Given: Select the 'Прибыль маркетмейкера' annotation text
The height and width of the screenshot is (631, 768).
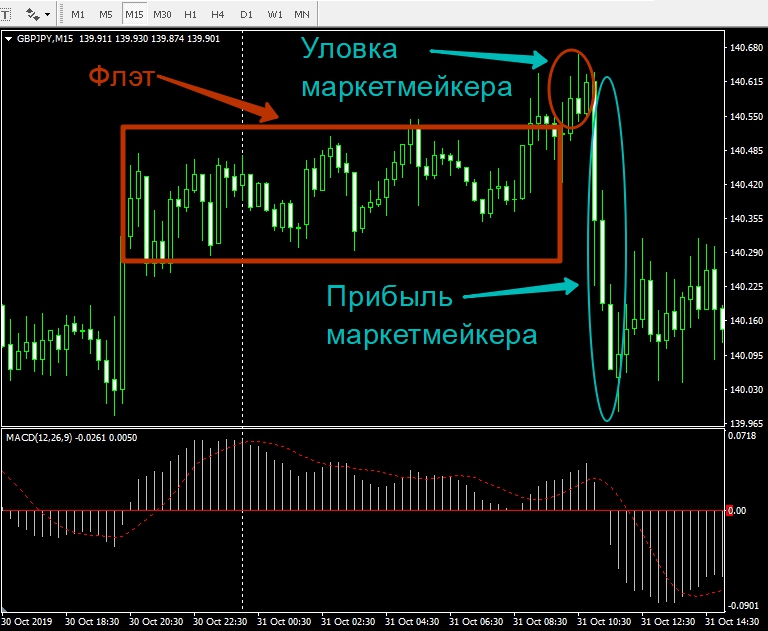Looking at the screenshot, I should click(x=431, y=315).
